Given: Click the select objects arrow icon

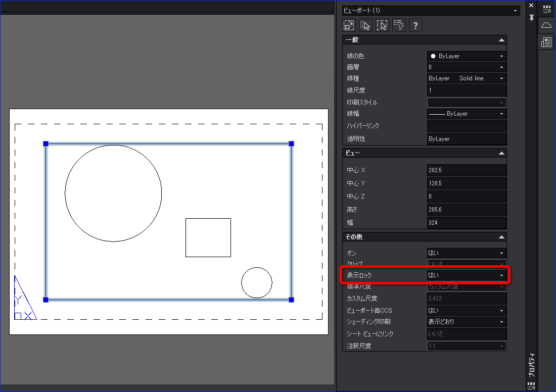Looking at the screenshot, I should point(365,25).
